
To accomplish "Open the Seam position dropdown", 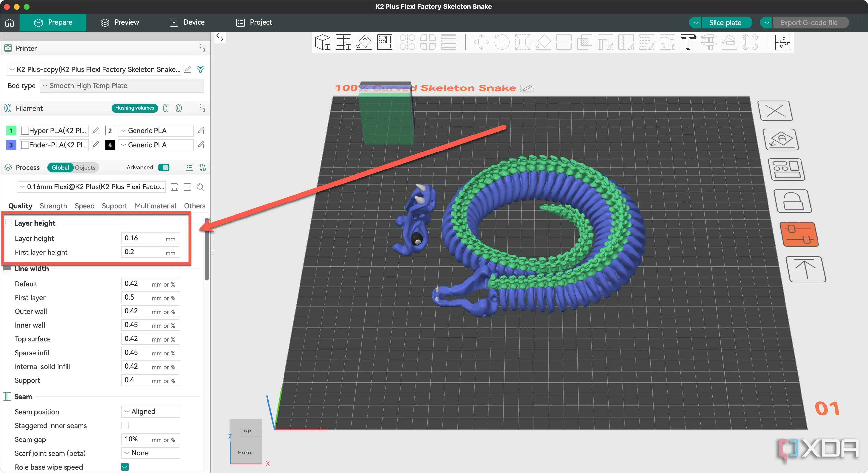I will (x=151, y=412).
